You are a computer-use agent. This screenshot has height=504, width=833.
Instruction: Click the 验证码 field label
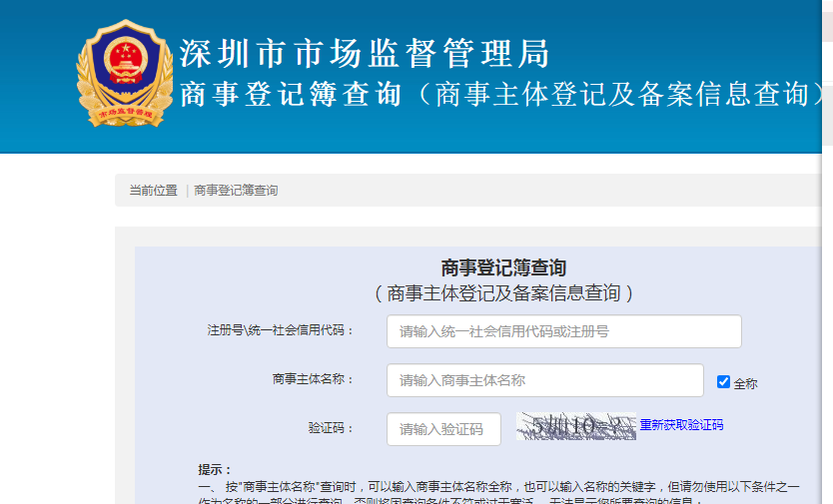331,428
